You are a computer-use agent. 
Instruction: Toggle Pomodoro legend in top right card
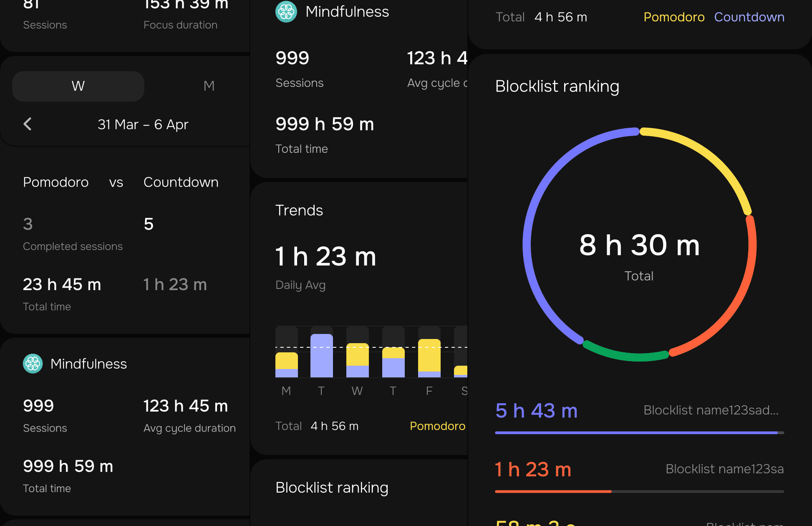click(x=673, y=17)
